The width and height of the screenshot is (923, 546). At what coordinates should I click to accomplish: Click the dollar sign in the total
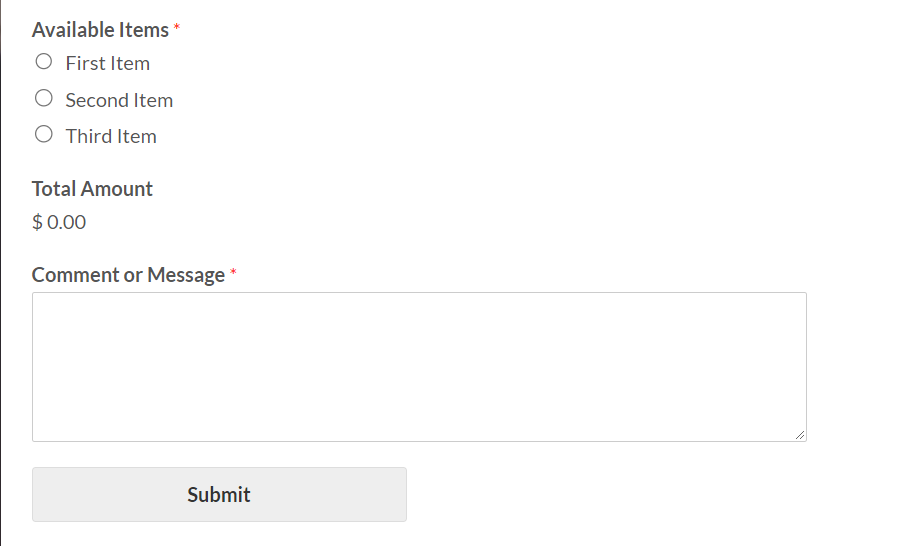[x=37, y=222]
